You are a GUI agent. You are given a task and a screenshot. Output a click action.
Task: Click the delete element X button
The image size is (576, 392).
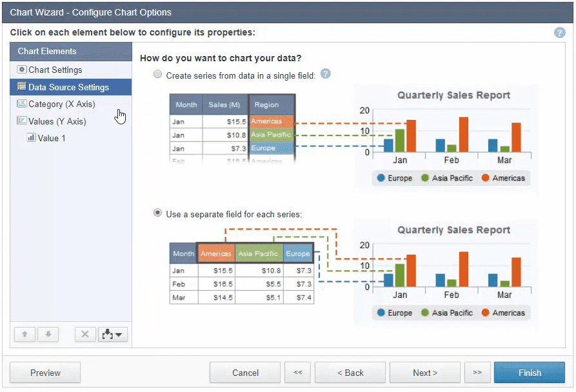[84, 335]
